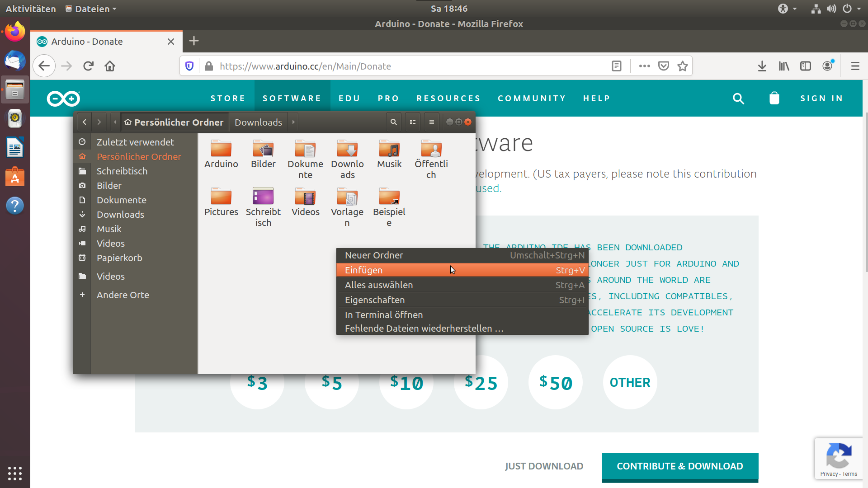Open the accessibility menu in top bar
This screenshot has height=488, width=868.
coord(787,9)
